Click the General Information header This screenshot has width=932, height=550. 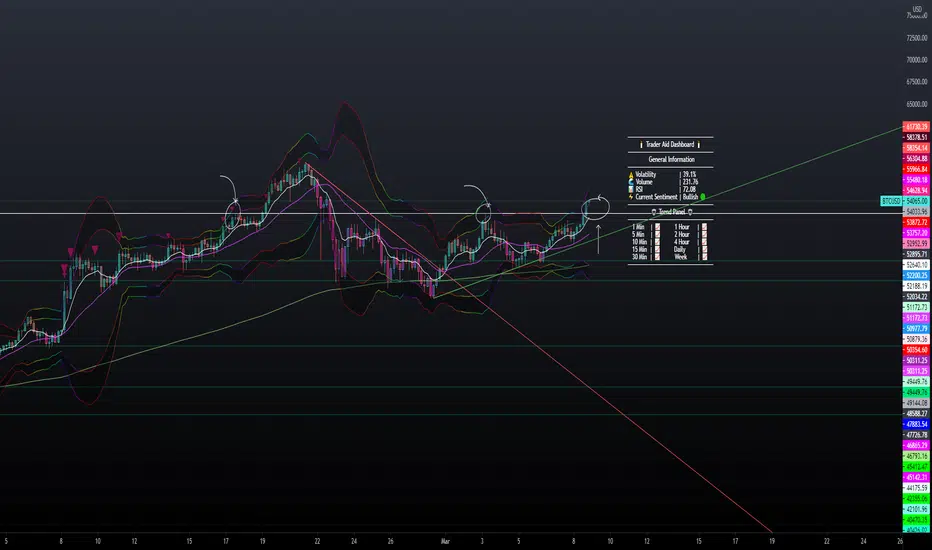coord(672,159)
